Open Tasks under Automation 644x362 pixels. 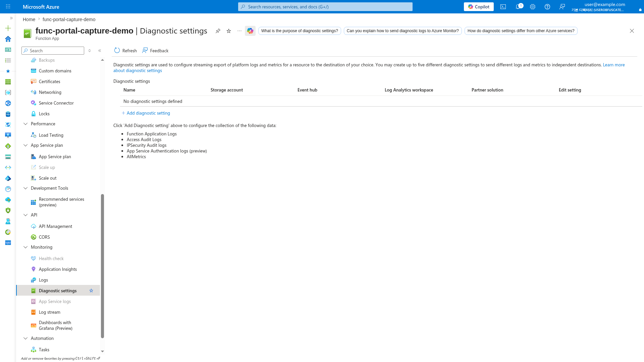tap(58, 350)
